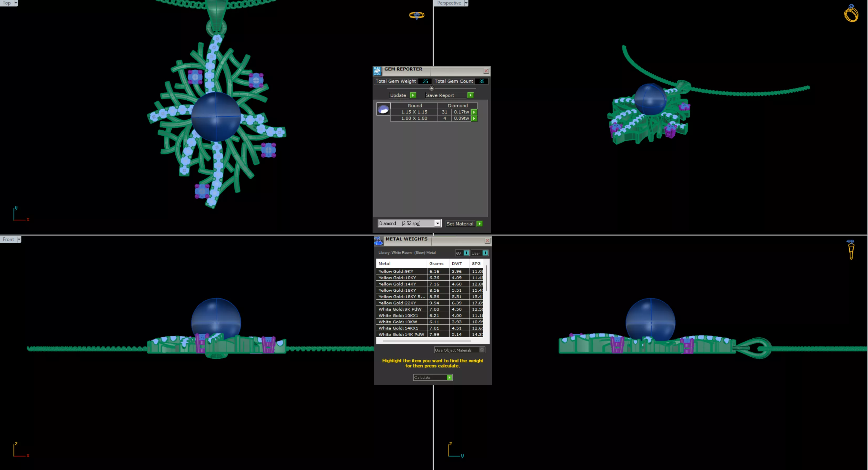The height and width of the screenshot is (470, 868).
Task: Click the Set Material button
Action: [464, 224]
